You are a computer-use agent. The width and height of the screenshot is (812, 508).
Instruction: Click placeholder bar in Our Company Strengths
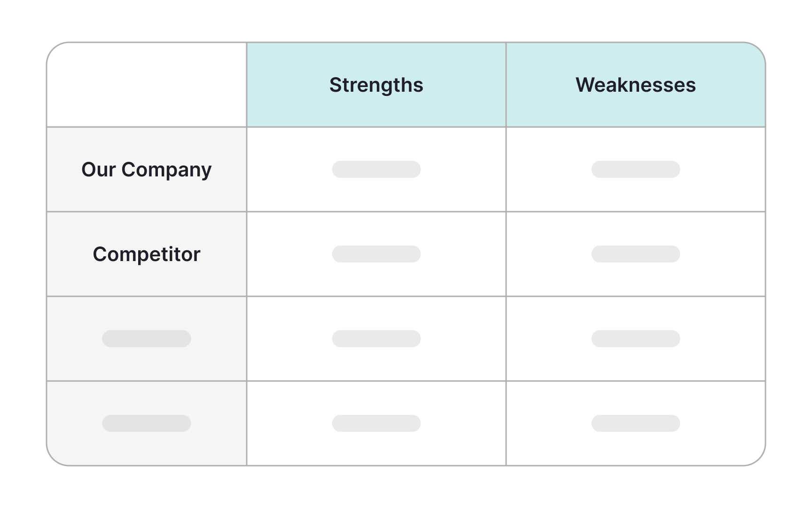376,169
